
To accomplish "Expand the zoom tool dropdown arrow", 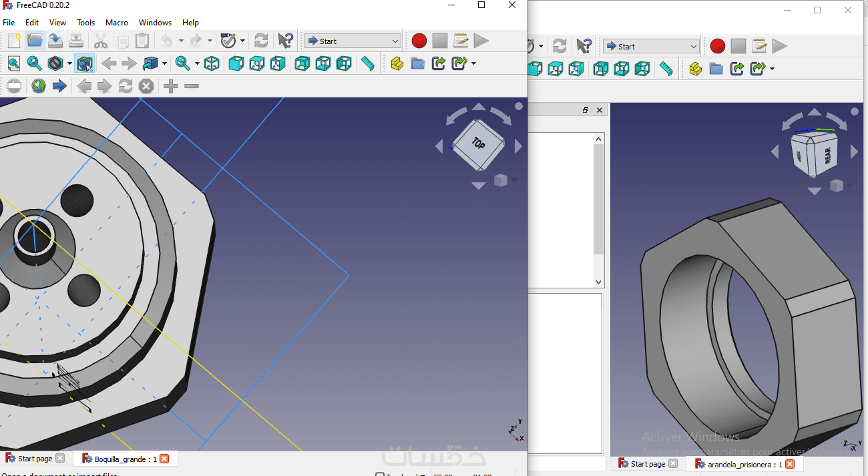I will tap(197, 63).
